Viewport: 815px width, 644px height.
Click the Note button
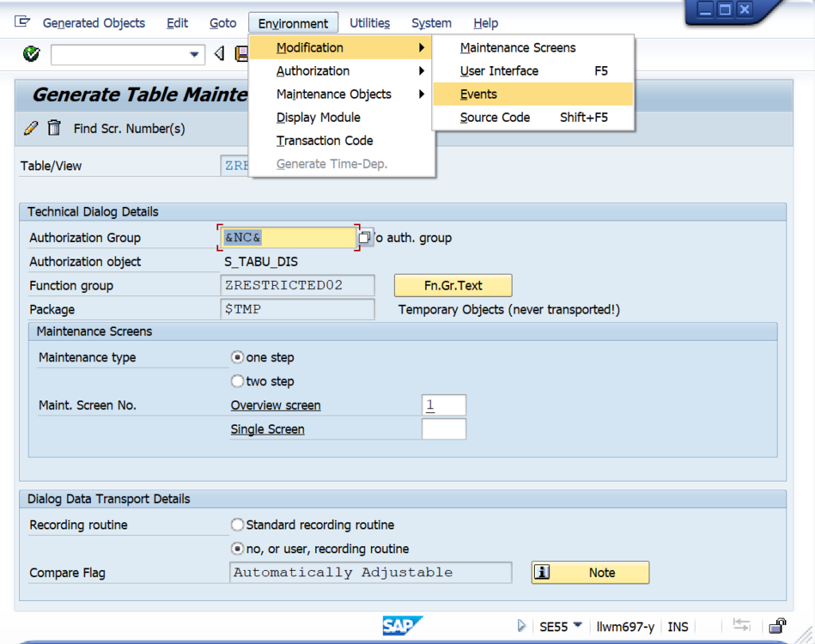coord(590,572)
